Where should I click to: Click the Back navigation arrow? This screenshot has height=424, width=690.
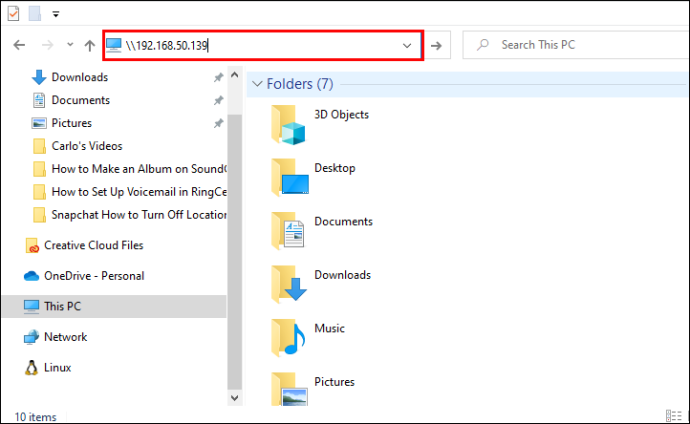tap(19, 45)
